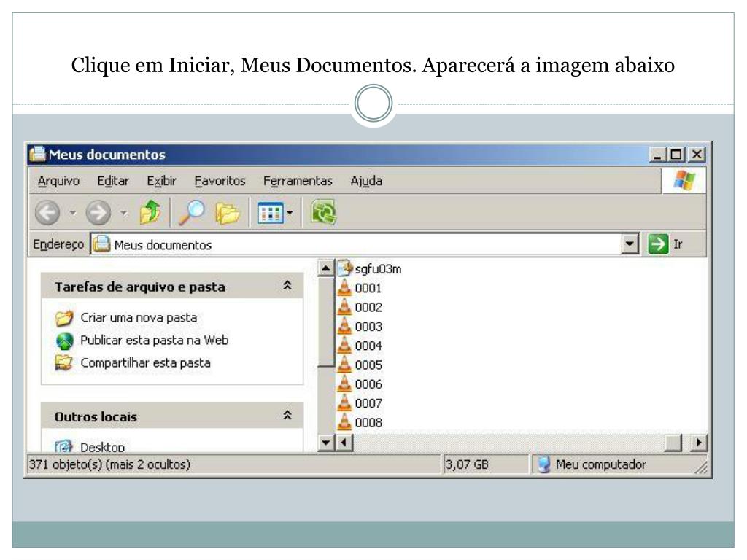747x560 pixels.
Task: Click the Desktop icon under Outros locais
Action: pos(64,446)
